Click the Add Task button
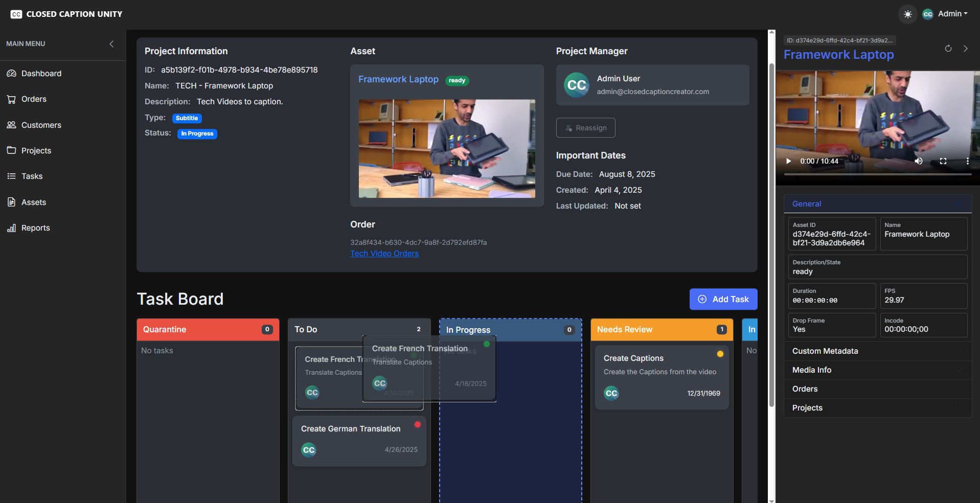Image resolution: width=980 pixels, height=503 pixels. point(722,299)
